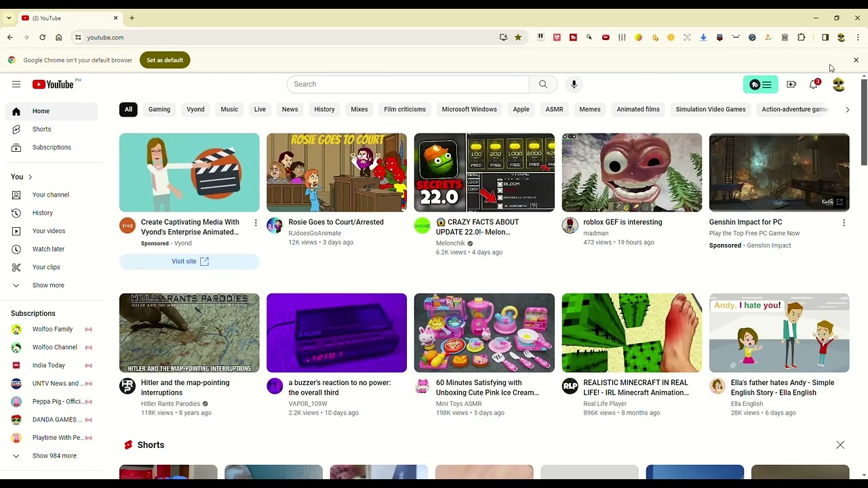Screen dimensions: 868x488
Task: Open options menu for Genshin Impact ad
Action: [844, 223]
